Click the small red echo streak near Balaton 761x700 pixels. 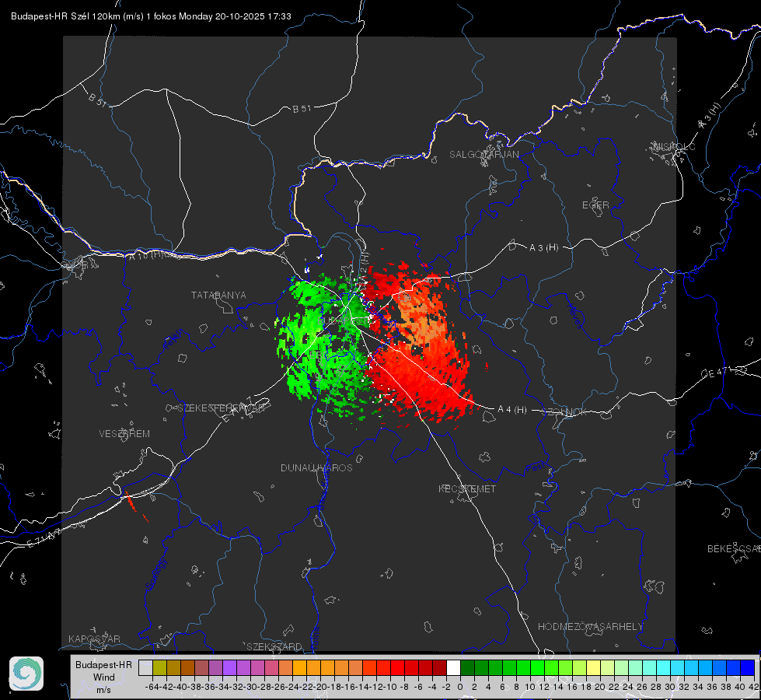pos(131,502)
